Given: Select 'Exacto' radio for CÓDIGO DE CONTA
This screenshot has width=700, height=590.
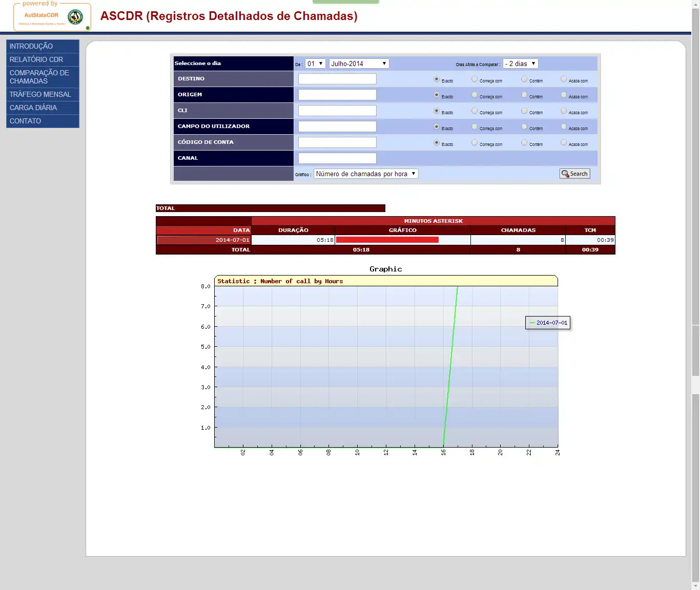Looking at the screenshot, I should click(437, 143).
